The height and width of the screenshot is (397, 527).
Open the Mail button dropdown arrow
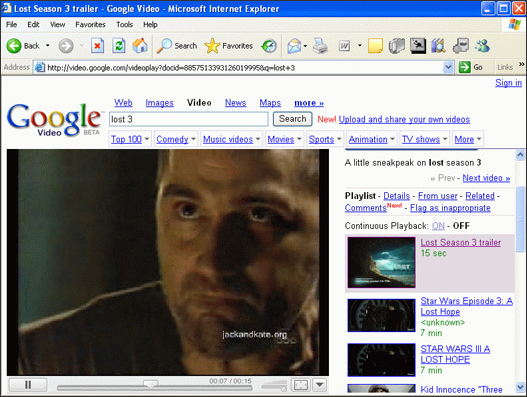(x=305, y=46)
